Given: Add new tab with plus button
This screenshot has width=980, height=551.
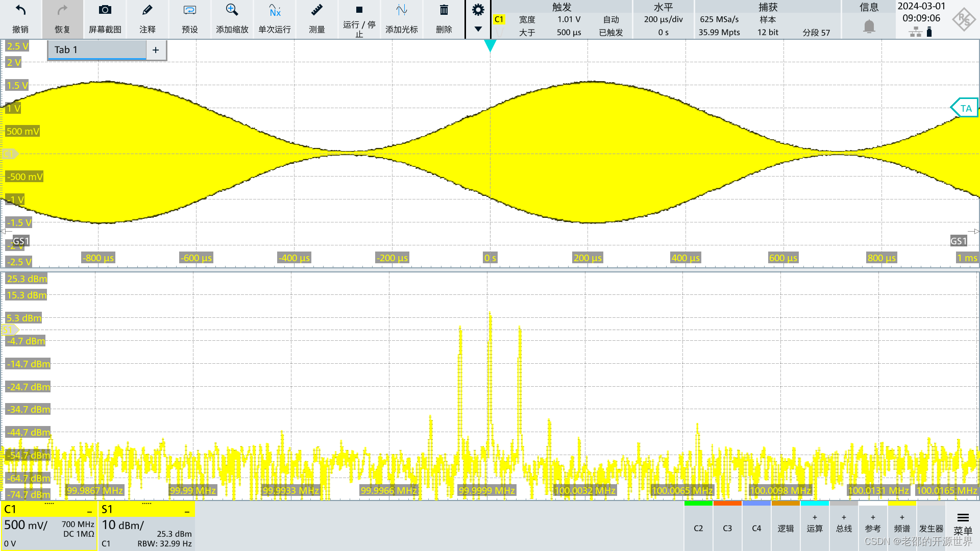Looking at the screenshot, I should click(x=156, y=50).
